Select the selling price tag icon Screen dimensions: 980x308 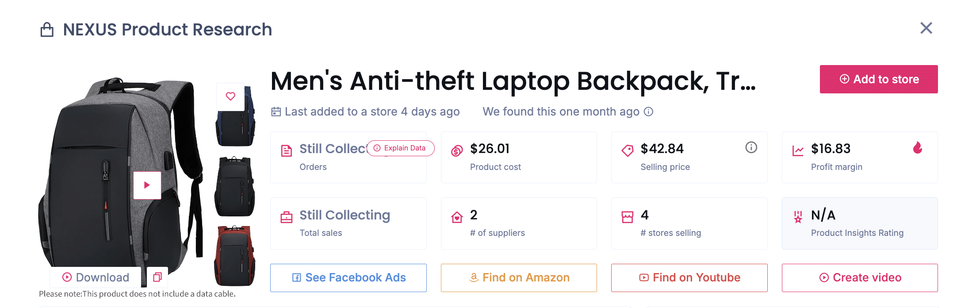[x=626, y=149]
